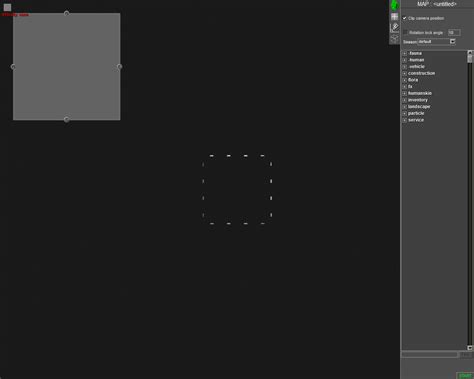The width and height of the screenshot is (474, 379).
Task: Click the left edge handle of the gray map square
Action: 13,67
